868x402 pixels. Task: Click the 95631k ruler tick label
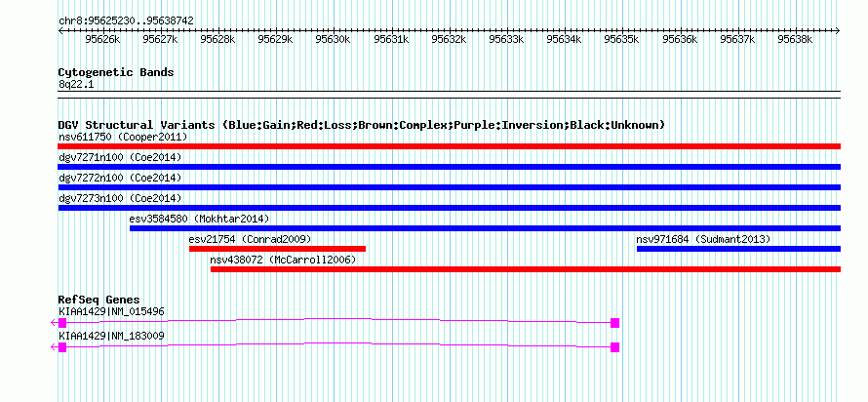tap(391, 39)
